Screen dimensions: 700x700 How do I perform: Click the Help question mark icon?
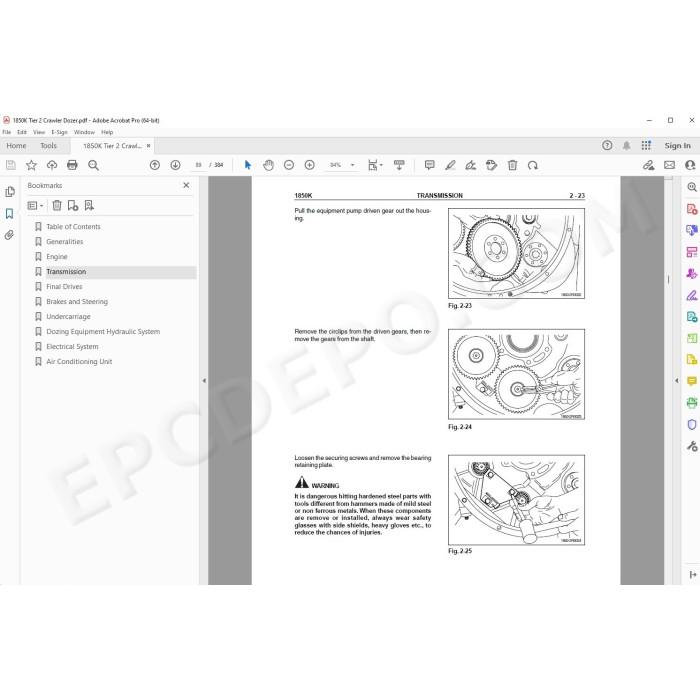click(x=607, y=145)
